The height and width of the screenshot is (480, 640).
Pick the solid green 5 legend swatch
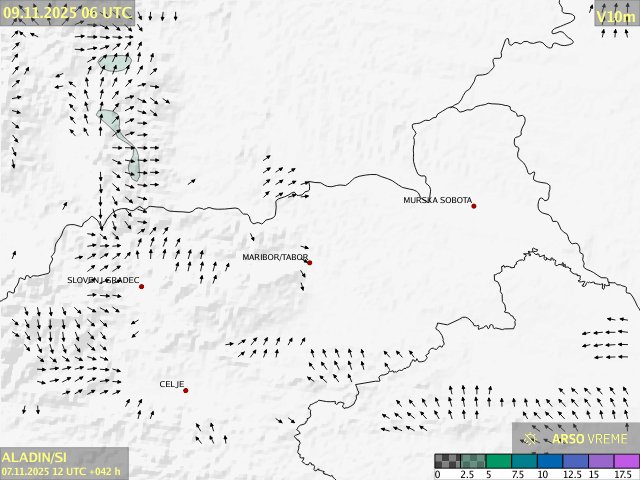click(x=498, y=461)
